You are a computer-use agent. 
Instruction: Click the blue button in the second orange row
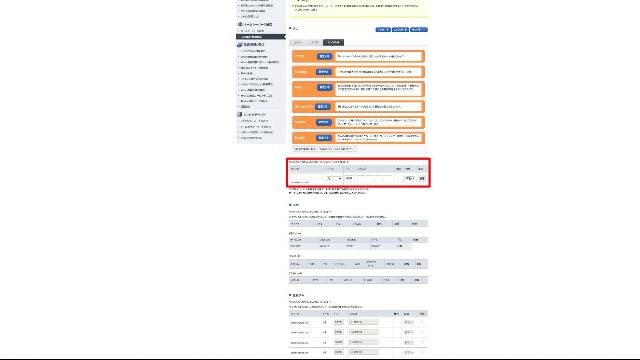point(323,72)
